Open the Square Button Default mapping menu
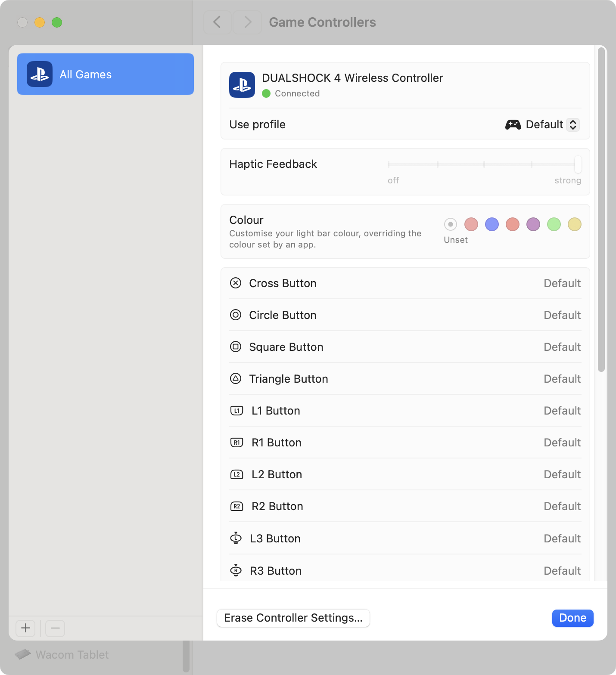This screenshot has height=675, width=616. click(562, 347)
